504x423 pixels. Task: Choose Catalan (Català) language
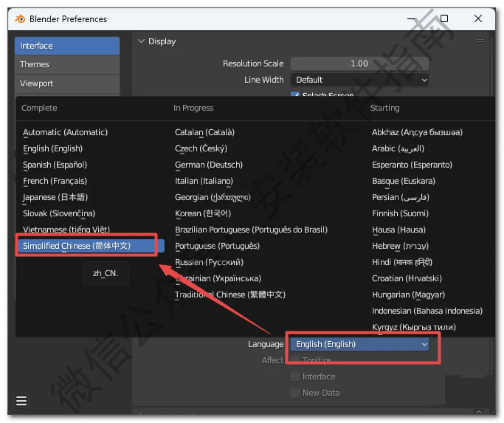pyautogui.click(x=205, y=132)
